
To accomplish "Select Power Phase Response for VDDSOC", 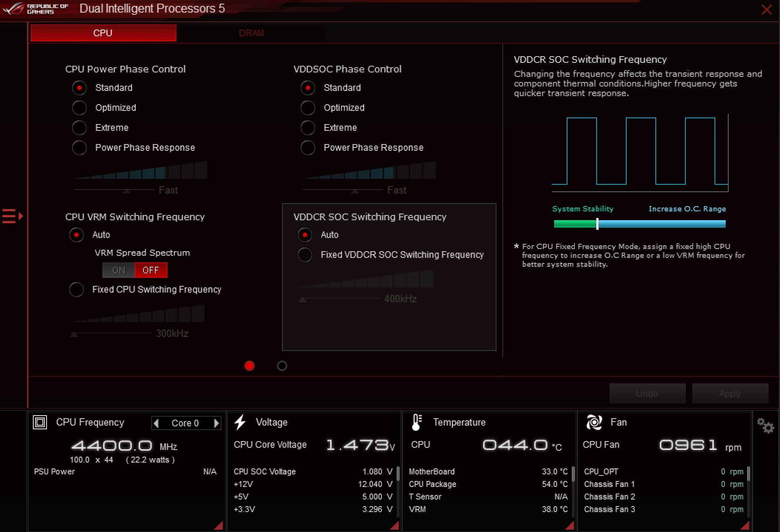I will (308, 148).
